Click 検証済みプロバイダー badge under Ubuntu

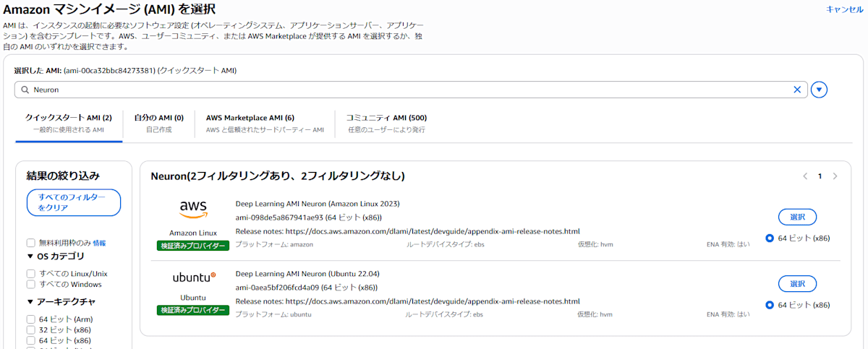click(x=193, y=311)
